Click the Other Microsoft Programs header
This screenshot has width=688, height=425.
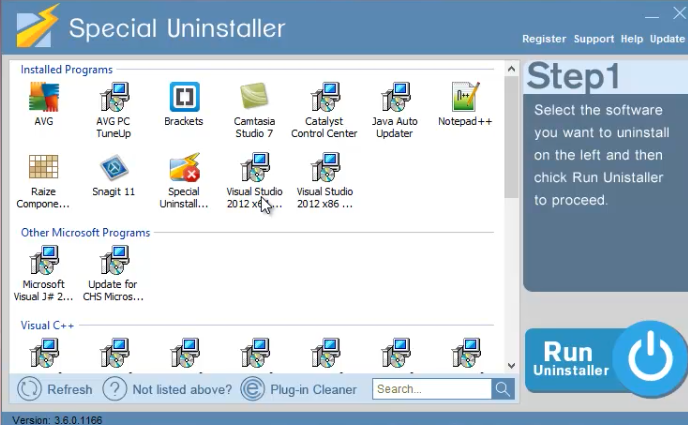86,232
